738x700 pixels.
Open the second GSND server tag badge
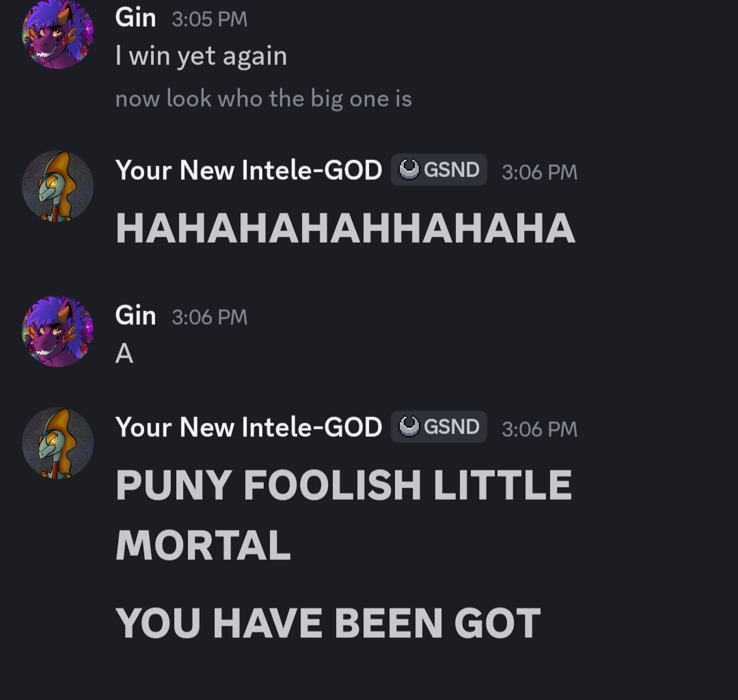click(439, 427)
